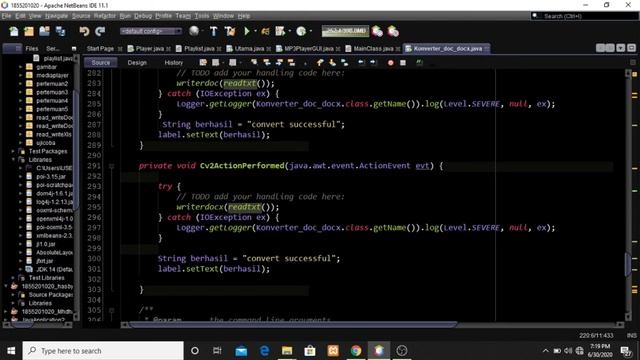640x360 pixels.
Task: Click the New Project toolbar icon
Action: point(29,31)
